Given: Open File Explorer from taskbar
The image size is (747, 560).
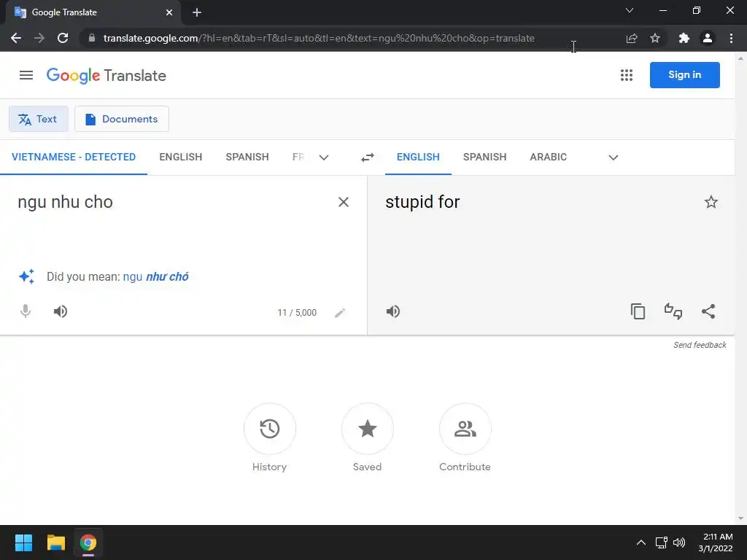Looking at the screenshot, I should click(55, 542).
